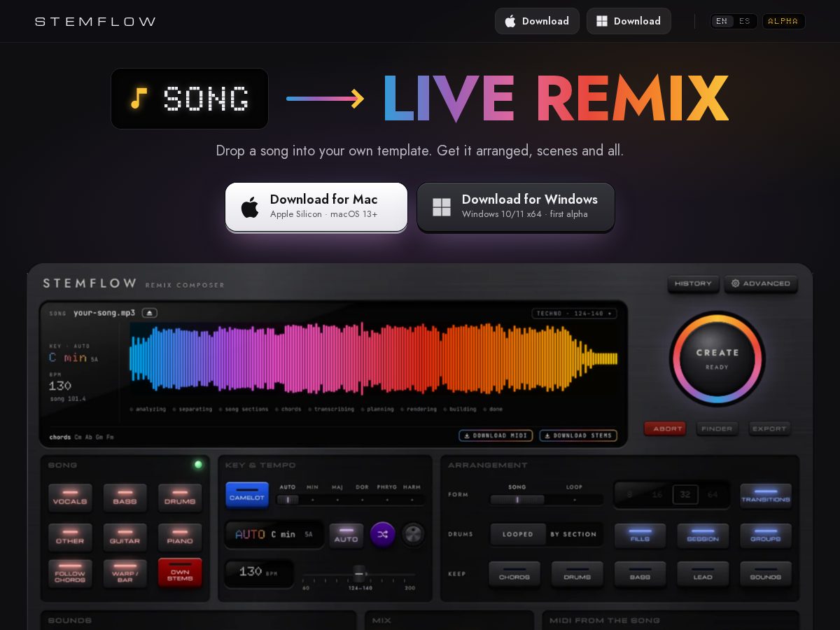Switch language to EN

[722, 21]
